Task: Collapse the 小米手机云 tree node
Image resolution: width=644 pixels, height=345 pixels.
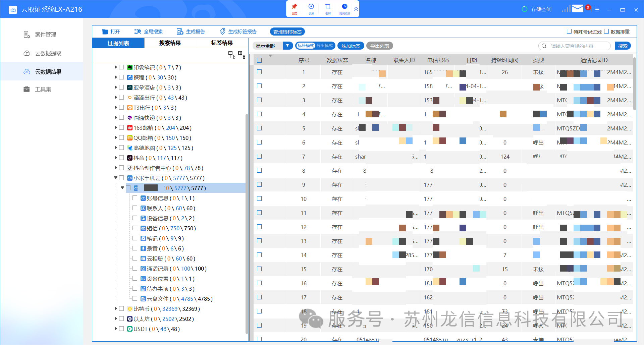Action: click(115, 178)
